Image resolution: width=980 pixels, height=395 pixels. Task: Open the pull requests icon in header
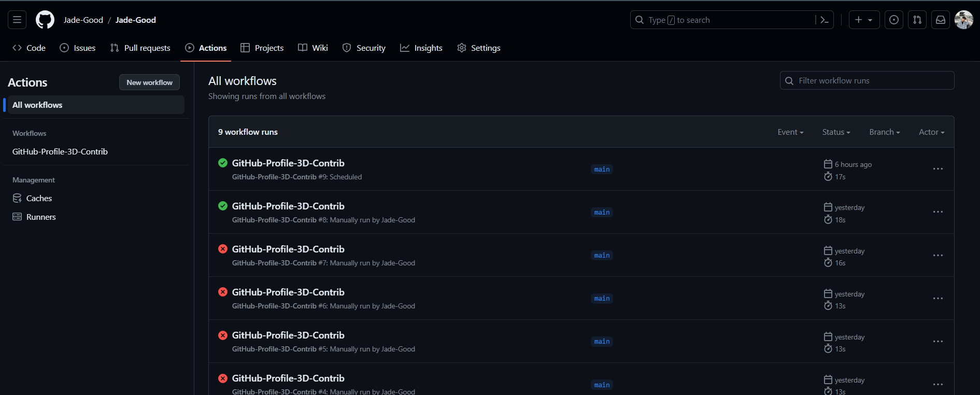point(917,20)
